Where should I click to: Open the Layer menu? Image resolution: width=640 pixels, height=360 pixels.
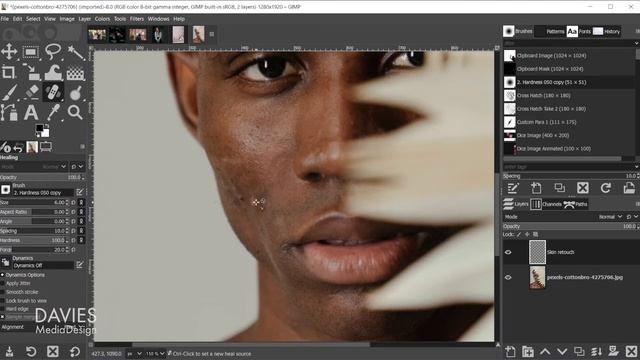pyautogui.click(x=84, y=19)
